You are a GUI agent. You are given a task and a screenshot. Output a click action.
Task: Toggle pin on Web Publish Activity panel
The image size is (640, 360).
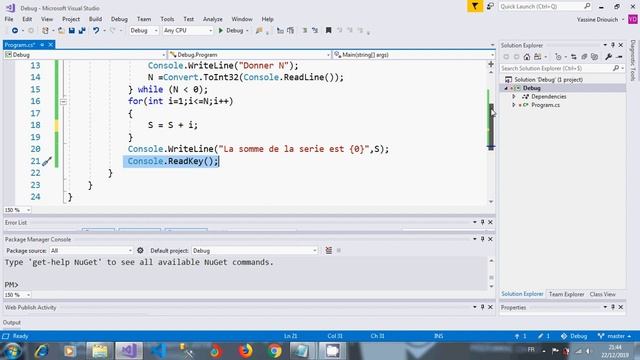[482, 307]
